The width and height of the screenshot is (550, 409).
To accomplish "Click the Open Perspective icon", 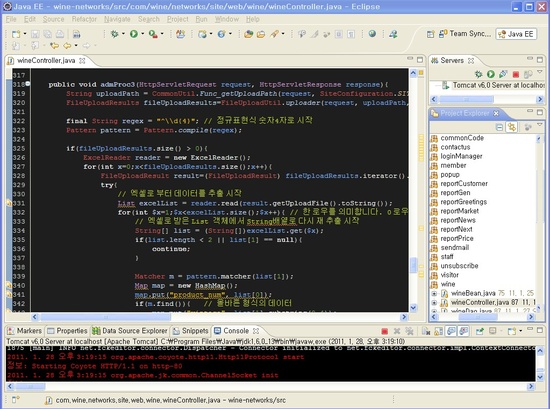I will [430, 34].
